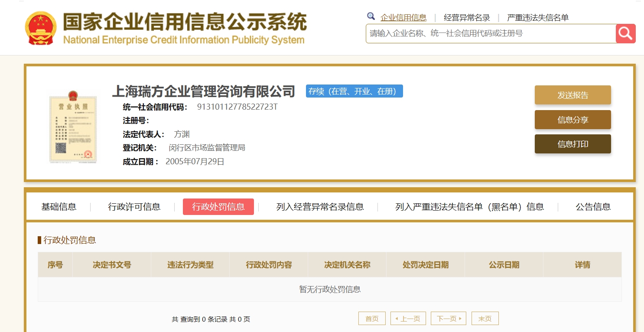Open the business license thumbnail image
This screenshot has height=332, width=644.
[73, 127]
